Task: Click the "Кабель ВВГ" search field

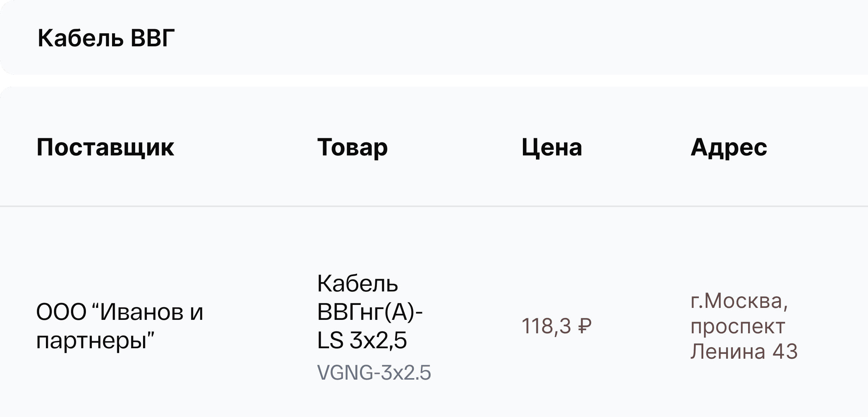Action: (433, 38)
